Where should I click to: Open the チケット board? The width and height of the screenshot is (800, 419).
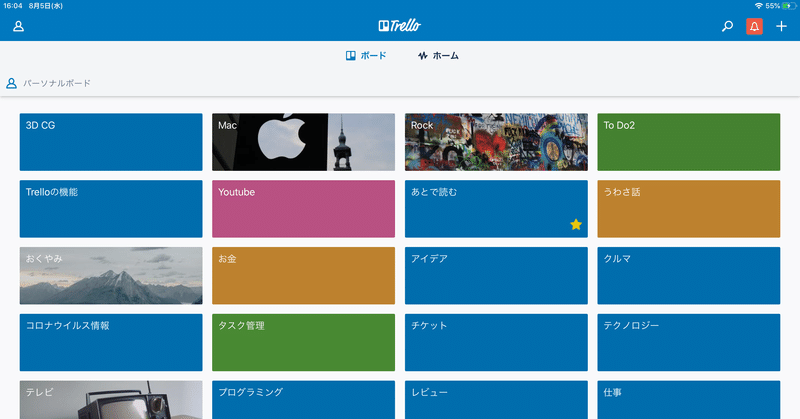[496, 342]
